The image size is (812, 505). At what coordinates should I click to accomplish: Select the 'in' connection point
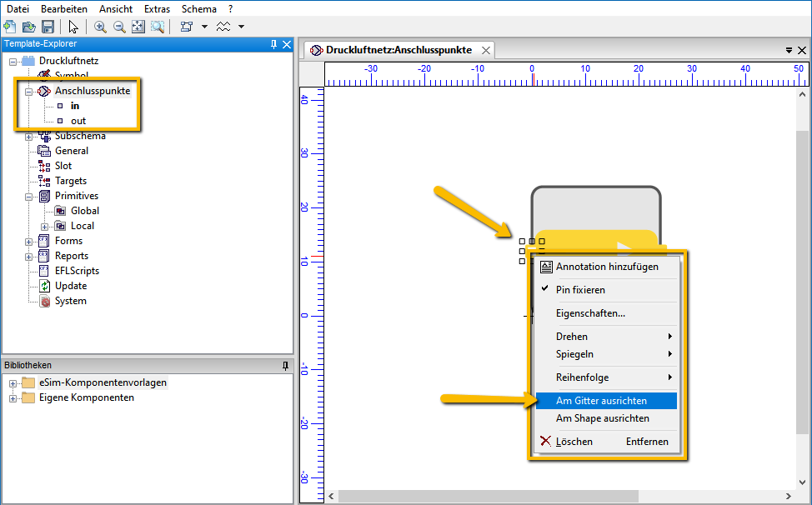coord(75,106)
